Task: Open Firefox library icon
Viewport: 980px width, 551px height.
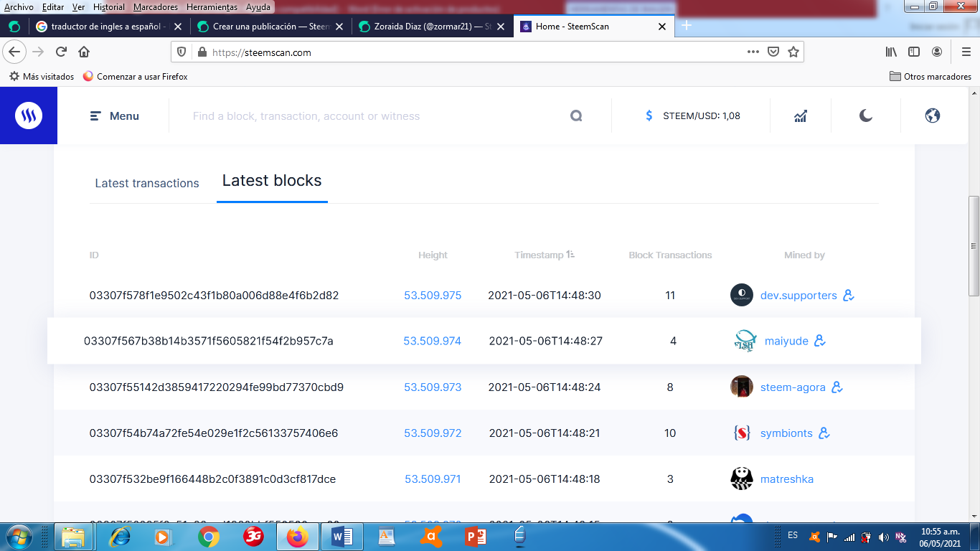Action: (x=891, y=52)
